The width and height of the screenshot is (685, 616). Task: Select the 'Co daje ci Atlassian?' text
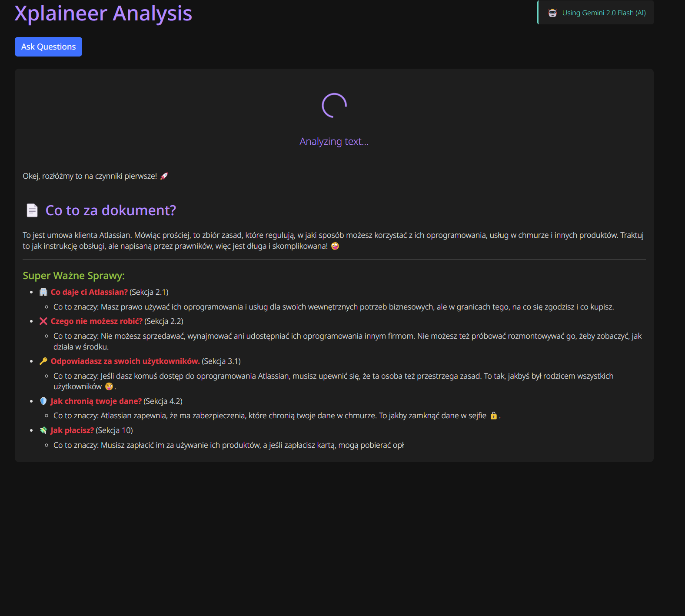[89, 292]
